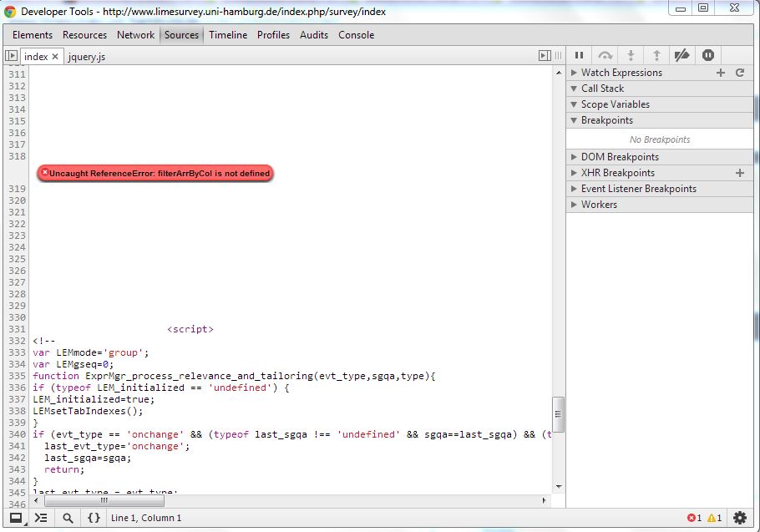Expand Event Listener Breakpoints section

pos(638,189)
